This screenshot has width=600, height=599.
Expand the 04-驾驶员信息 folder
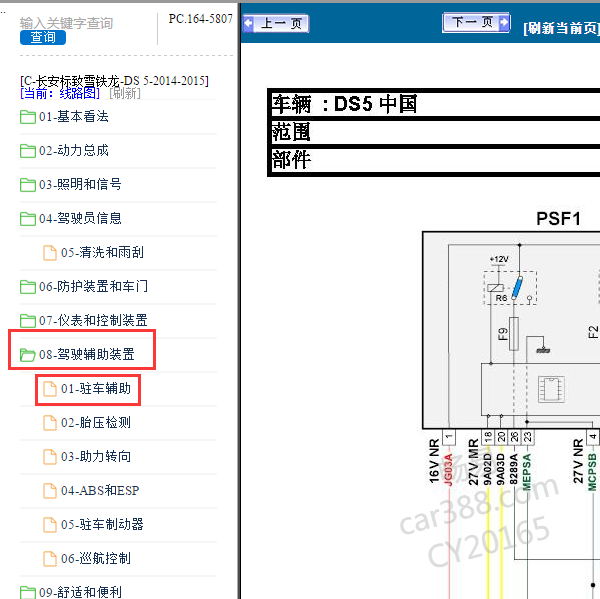pyautogui.click(x=80, y=219)
